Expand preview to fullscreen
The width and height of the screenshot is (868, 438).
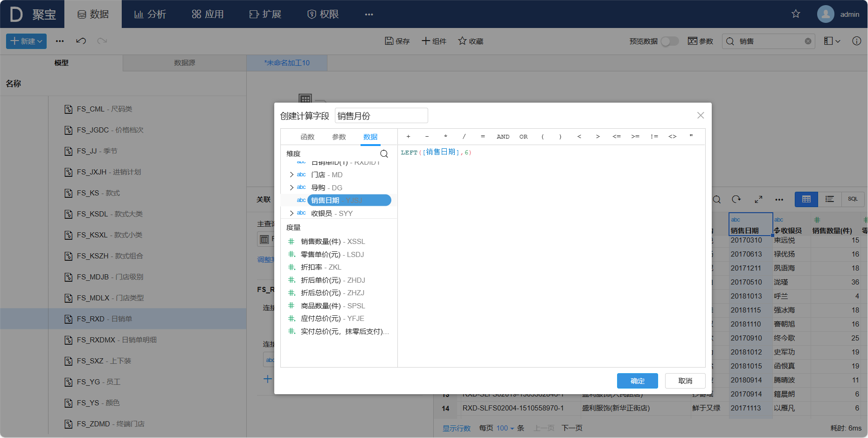click(x=758, y=199)
